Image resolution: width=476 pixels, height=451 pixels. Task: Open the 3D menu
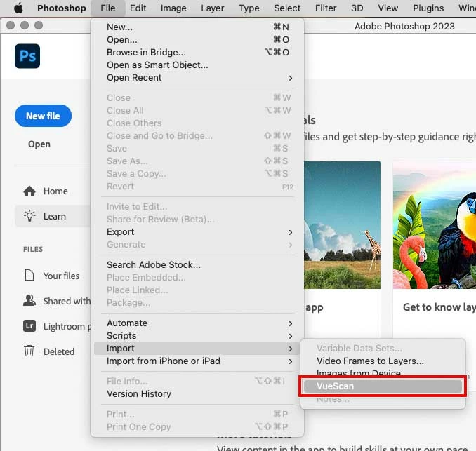click(357, 8)
